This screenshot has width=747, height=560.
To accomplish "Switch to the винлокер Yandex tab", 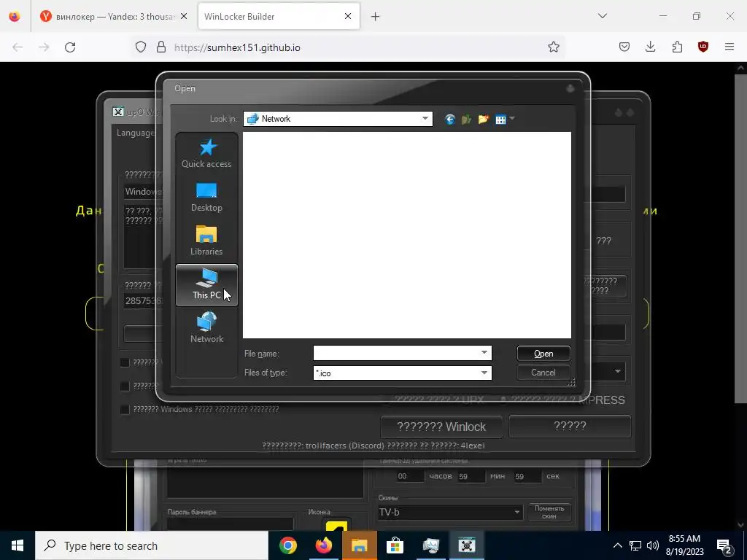I will 115,17.
